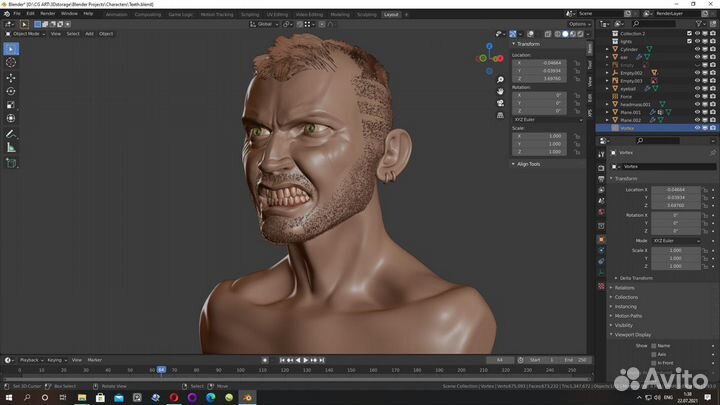Open the XYZ Euler rotation mode dropdown
Screen dimensions: 720x405
(x=546, y=119)
